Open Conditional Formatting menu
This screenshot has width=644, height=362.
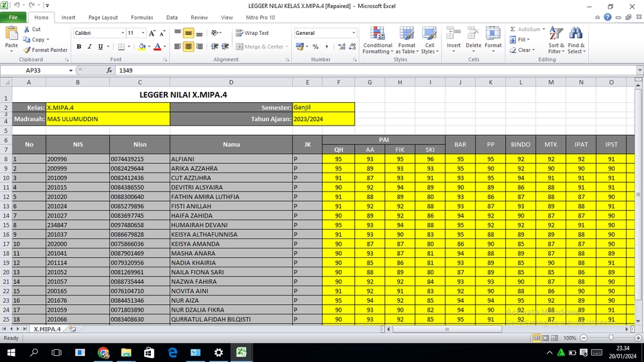click(x=378, y=40)
